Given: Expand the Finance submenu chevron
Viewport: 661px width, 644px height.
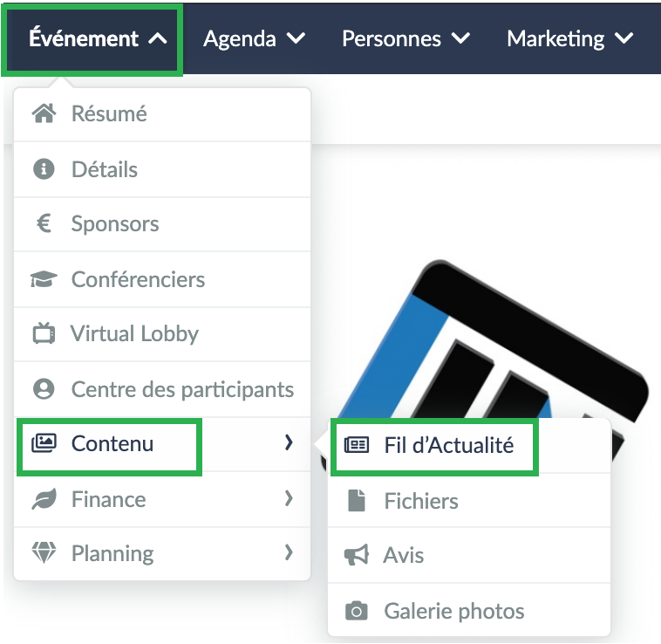Looking at the screenshot, I should coord(289,498).
